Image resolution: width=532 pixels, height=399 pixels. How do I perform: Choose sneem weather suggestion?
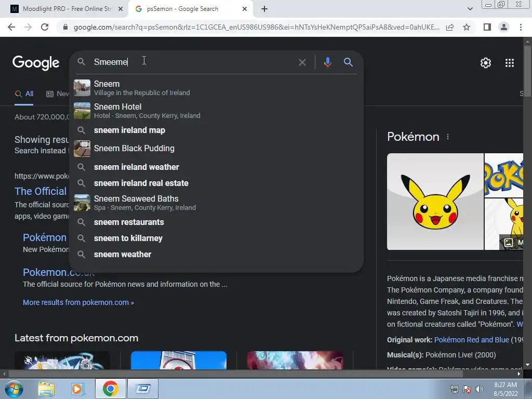216,255
